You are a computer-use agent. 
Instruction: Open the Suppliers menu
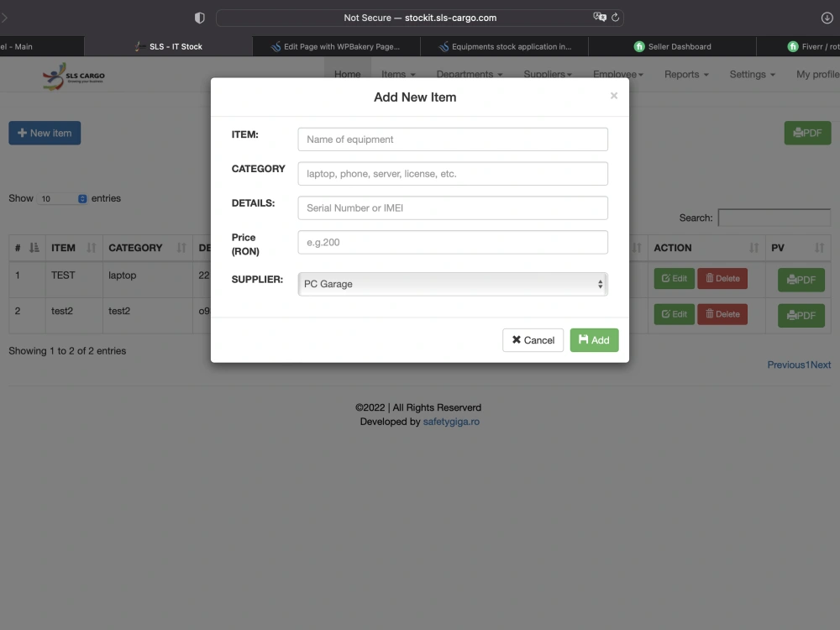[x=548, y=75]
